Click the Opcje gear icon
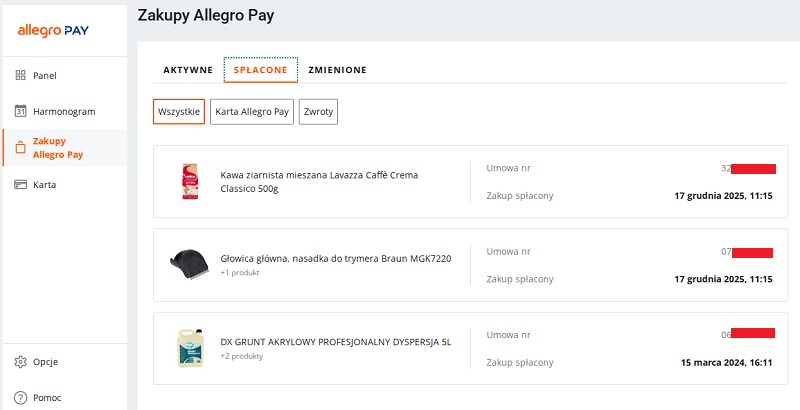The width and height of the screenshot is (800, 410). (20, 361)
